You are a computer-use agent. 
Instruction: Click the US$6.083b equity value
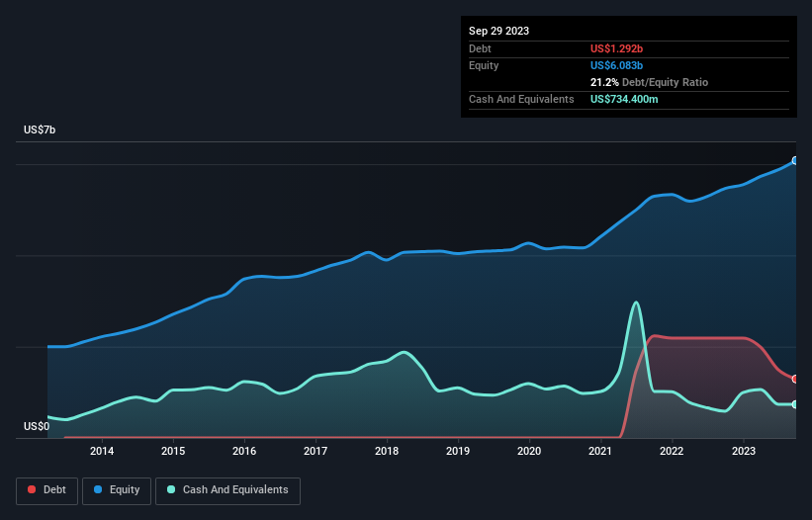[616, 65]
